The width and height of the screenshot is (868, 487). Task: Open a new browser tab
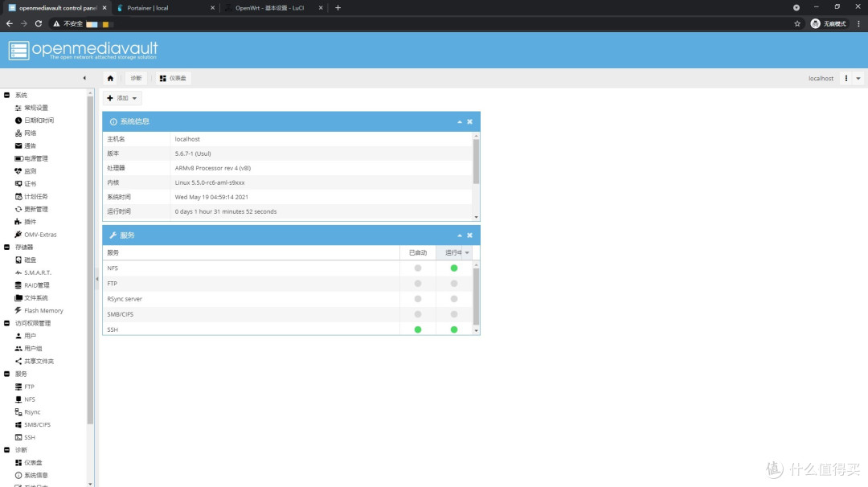coord(338,8)
